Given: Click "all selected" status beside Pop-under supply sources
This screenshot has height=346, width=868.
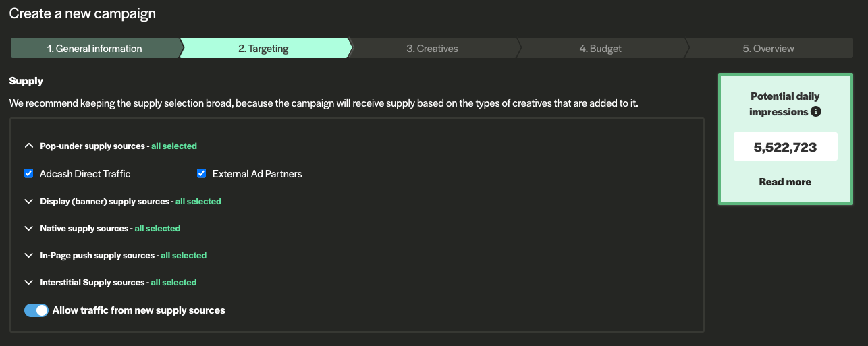Looking at the screenshot, I should pyautogui.click(x=174, y=146).
